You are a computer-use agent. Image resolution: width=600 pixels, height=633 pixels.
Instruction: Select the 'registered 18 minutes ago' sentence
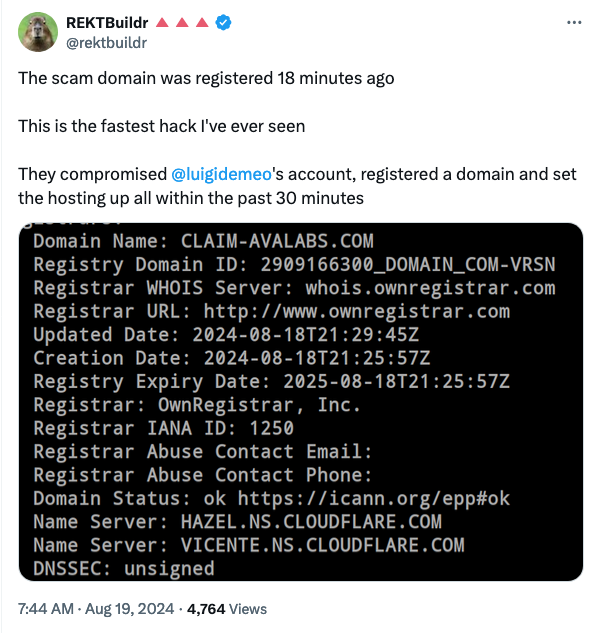pyautogui.click(x=206, y=78)
